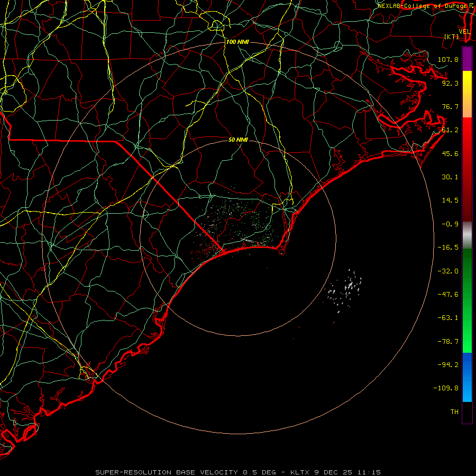
Task: Click the [KT] units label
Action: click(x=451, y=36)
